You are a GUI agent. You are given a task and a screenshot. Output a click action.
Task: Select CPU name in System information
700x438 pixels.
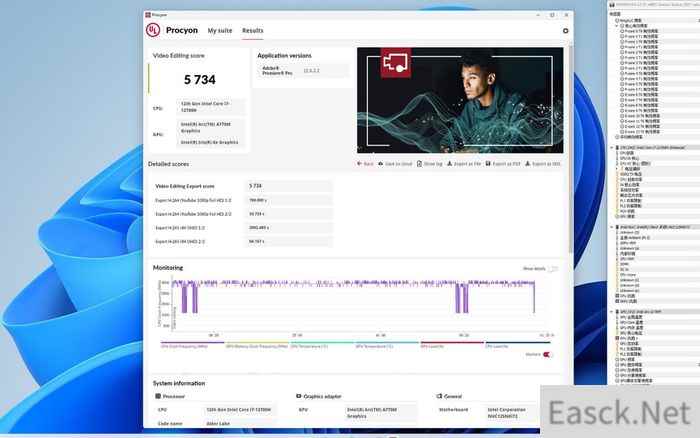click(x=238, y=409)
